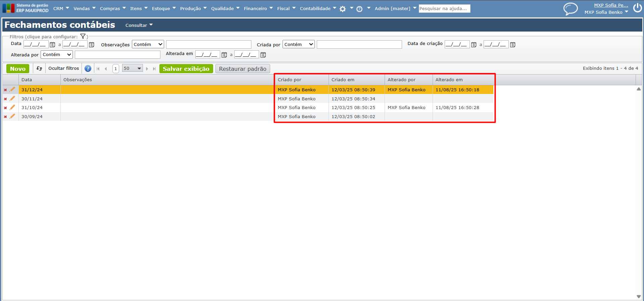Open the help question mark menu
644x301 pixels.
[x=359, y=9]
